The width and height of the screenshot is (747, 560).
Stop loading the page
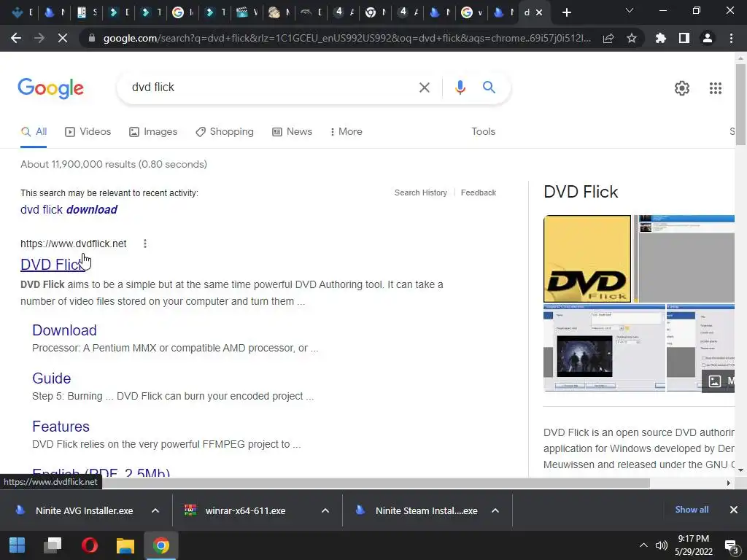pos(63,38)
